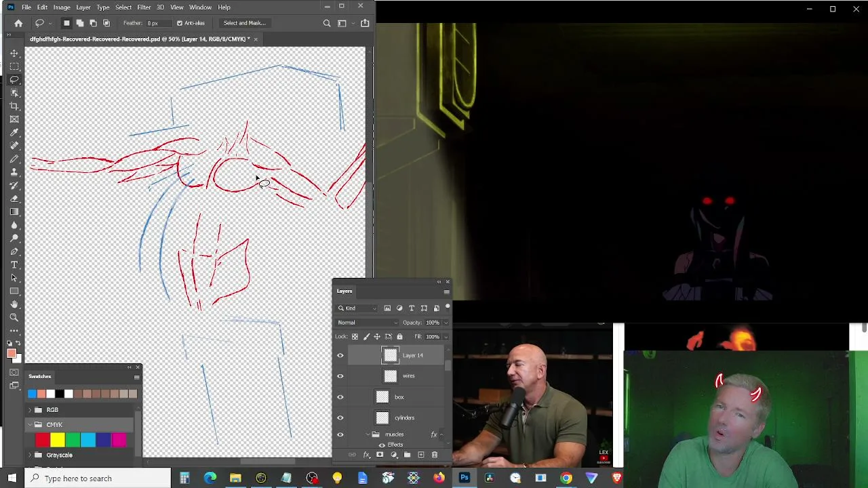Toggle the Anti-alias checkbox
Viewport: 868px width, 488px height.
click(180, 23)
